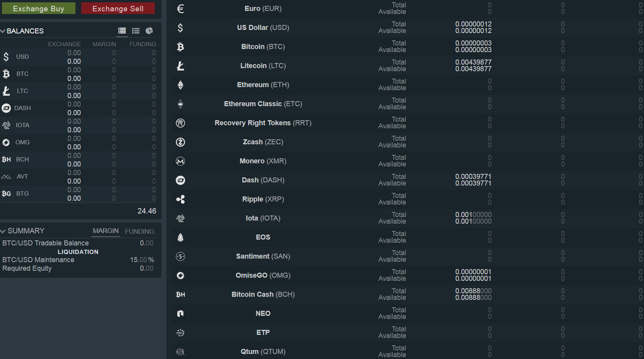Select the OMG icon in Balances sidebar
This screenshot has width=644, height=359.
click(x=6, y=142)
